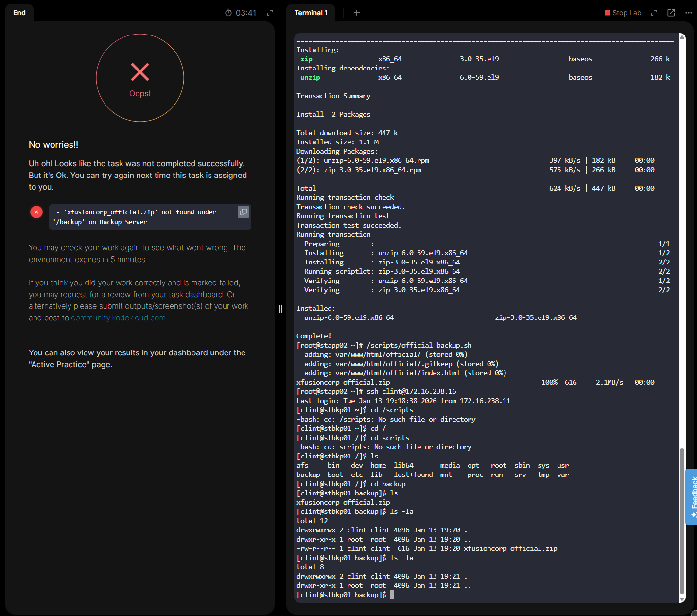Viewport: 697px width, 616px height.
Task: Open the Feedback side tab
Action: [691, 496]
